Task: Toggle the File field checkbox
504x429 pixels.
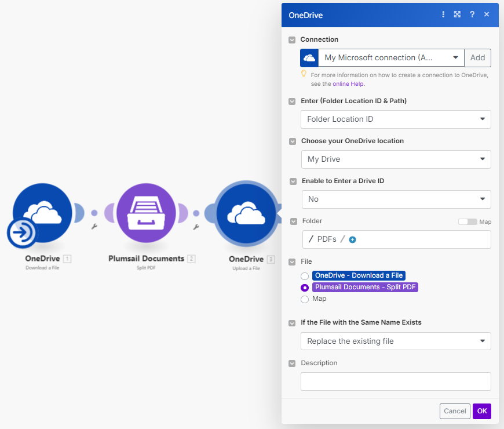Action: click(292, 262)
